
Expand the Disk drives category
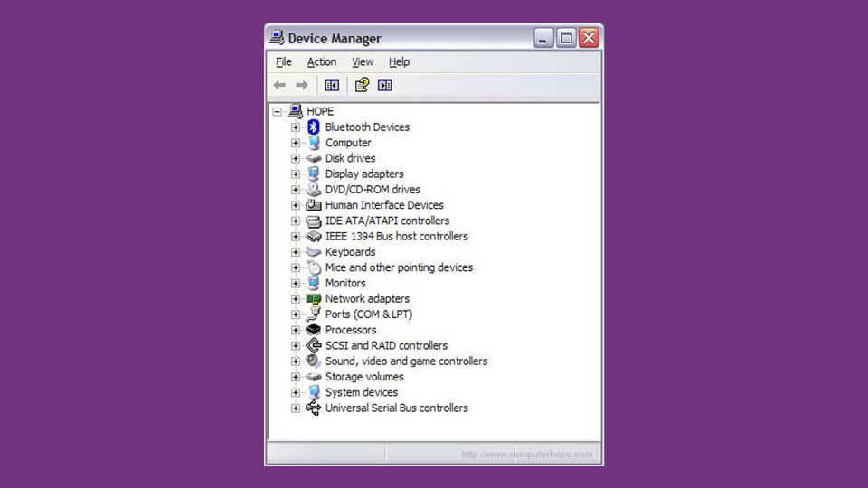point(295,159)
